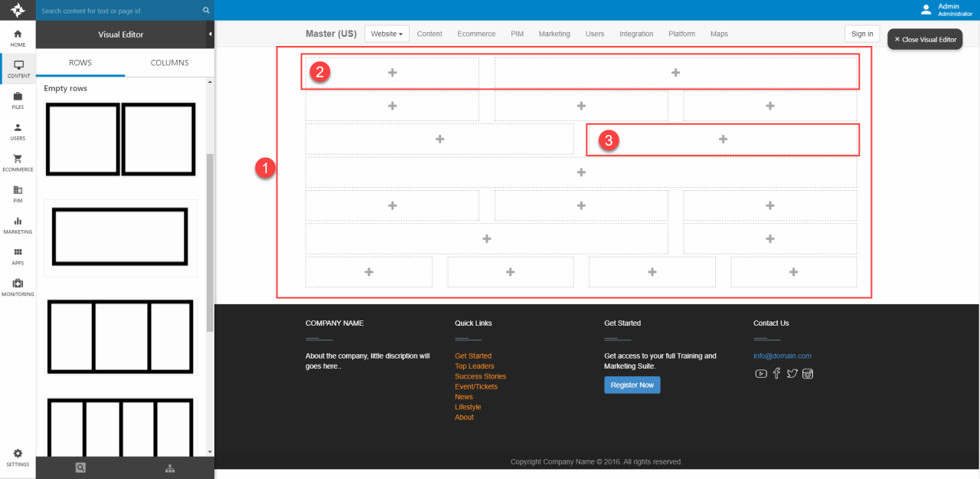Click the Sign in button

862,34
